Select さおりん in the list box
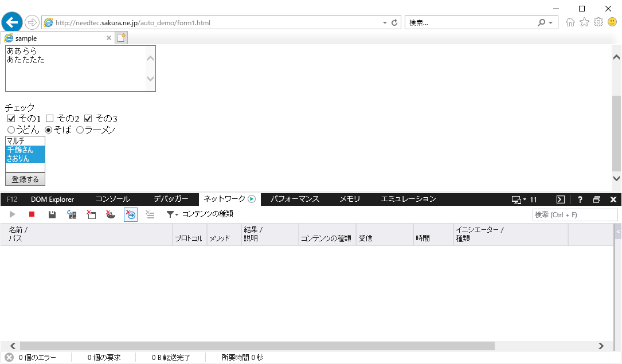622x364 pixels. (25, 158)
